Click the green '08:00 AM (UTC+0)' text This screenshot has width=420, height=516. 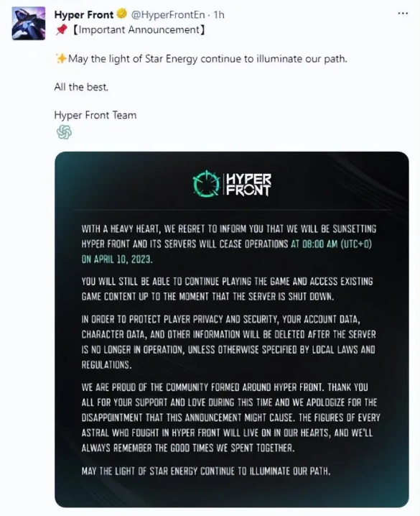(x=337, y=244)
